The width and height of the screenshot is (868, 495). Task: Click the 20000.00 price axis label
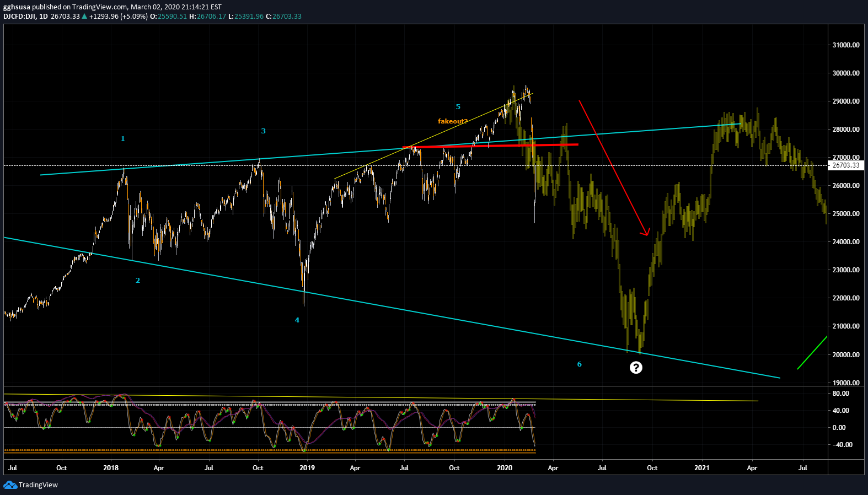tap(846, 355)
